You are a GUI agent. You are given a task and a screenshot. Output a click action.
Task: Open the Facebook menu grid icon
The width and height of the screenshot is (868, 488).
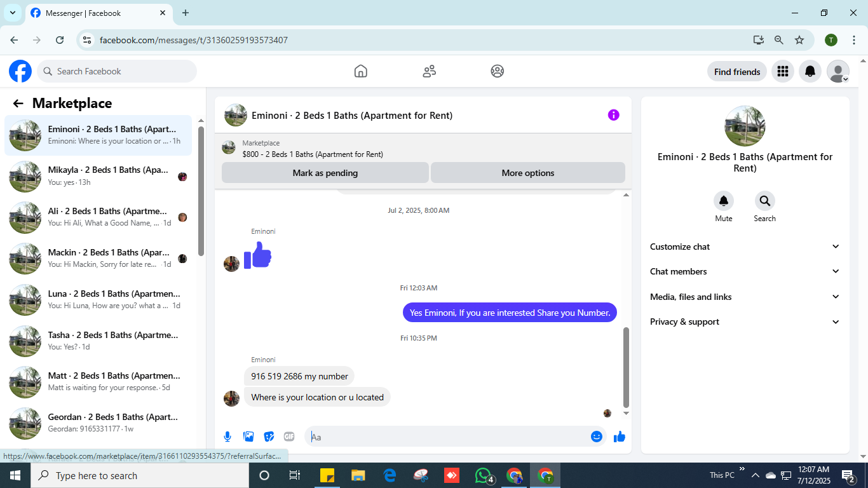click(783, 71)
